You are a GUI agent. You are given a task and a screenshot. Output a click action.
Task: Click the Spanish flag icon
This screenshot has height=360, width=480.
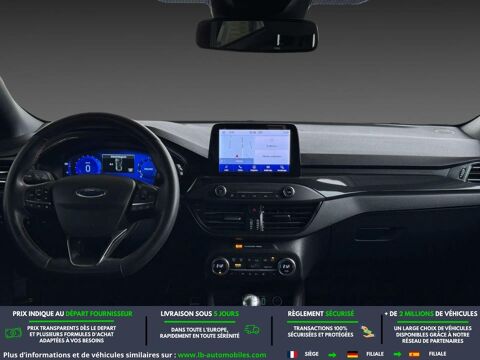[x=414, y=354]
